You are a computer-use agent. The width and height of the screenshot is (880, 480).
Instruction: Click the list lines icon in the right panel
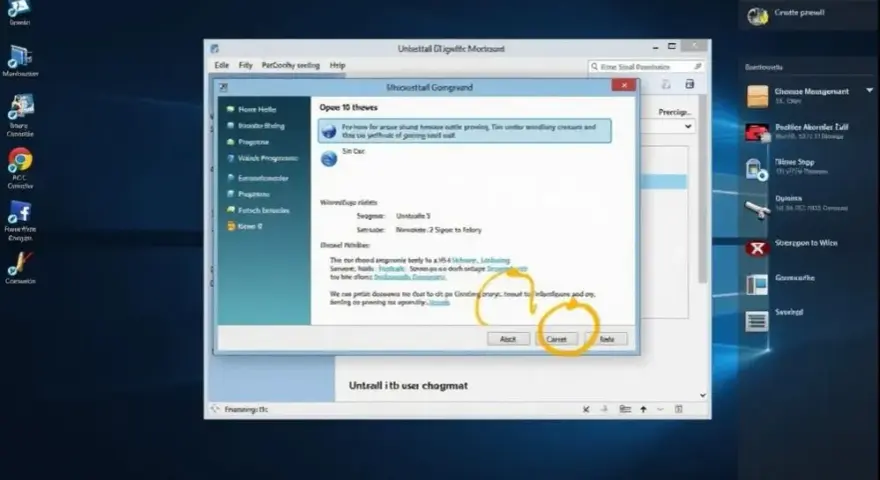pos(757,321)
